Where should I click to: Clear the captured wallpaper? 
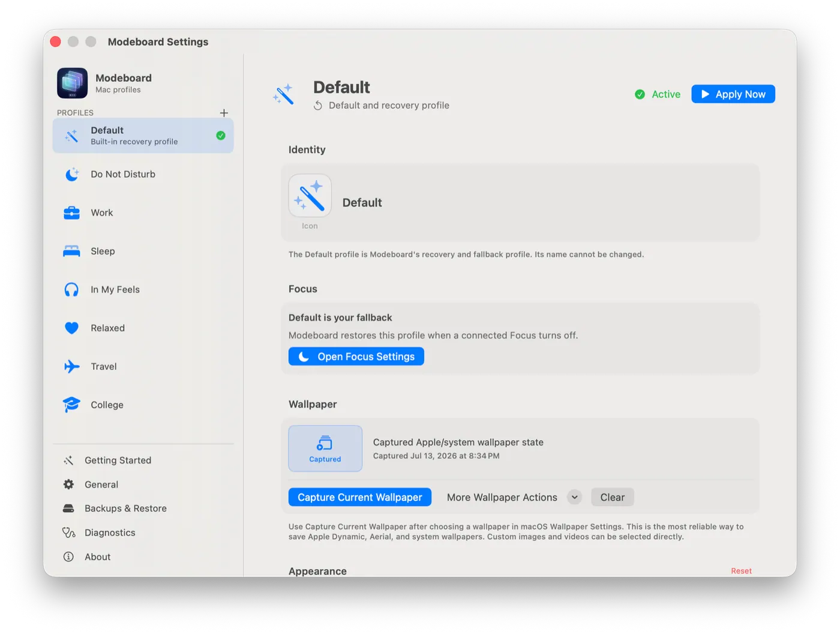tap(613, 497)
